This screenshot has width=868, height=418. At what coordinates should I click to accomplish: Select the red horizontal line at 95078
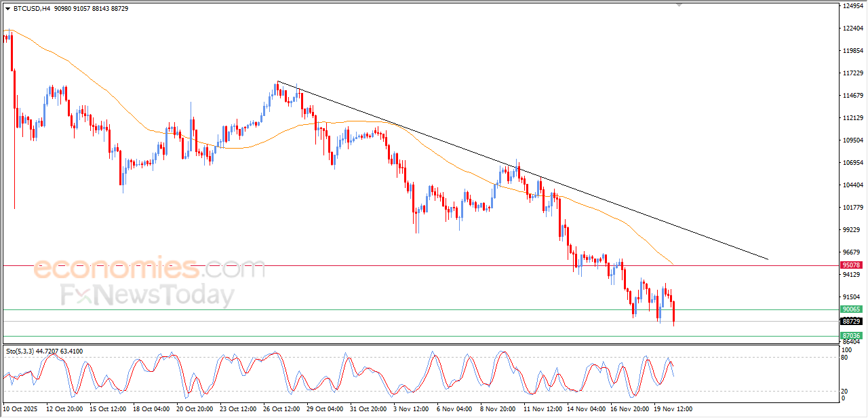pyautogui.click(x=420, y=265)
